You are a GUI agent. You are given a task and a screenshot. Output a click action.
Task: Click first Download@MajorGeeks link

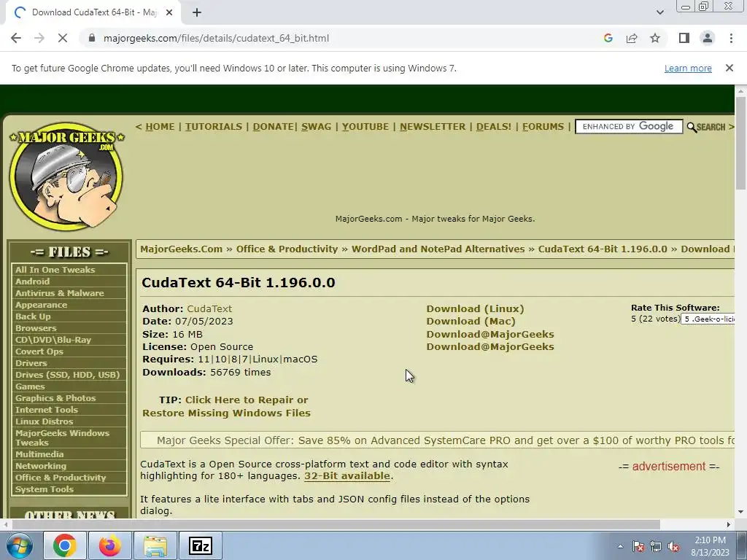point(490,334)
